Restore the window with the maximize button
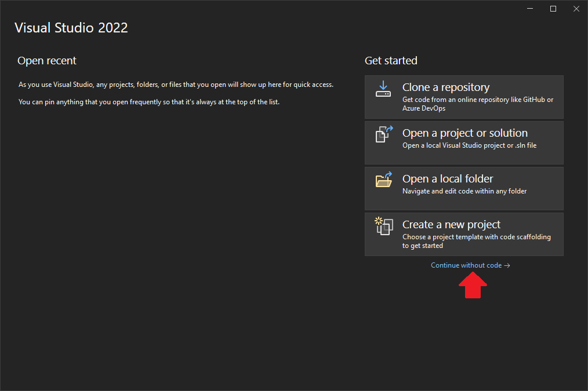Screen dimensions: 588x391 click(553, 8)
